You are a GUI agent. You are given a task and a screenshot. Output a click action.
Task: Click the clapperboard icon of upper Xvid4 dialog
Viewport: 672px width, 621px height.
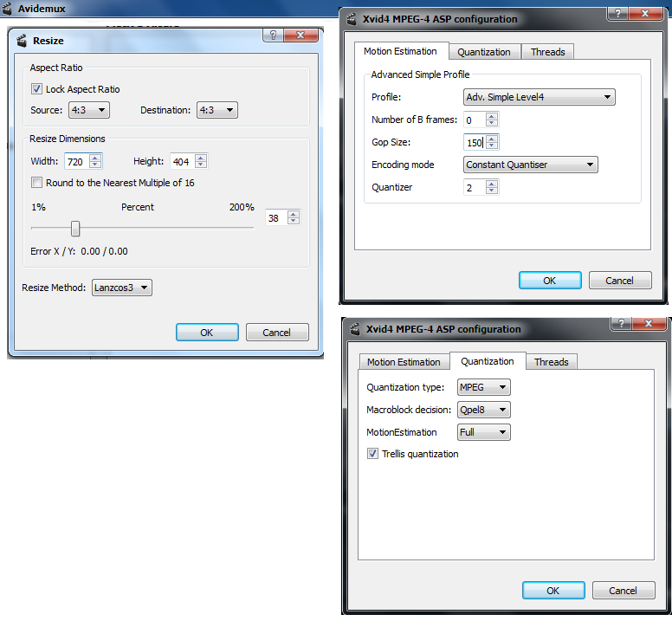pyautogui.click(x=352, y=19)
